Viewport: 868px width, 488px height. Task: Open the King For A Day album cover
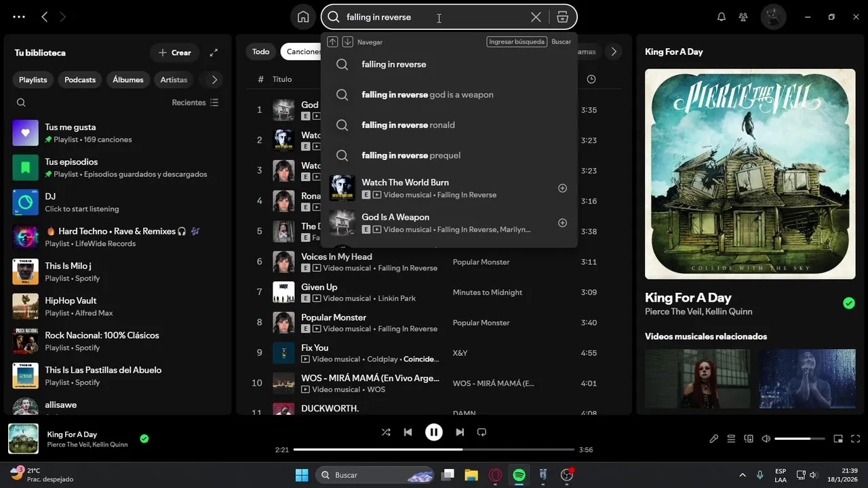click(x=750, y=174)
